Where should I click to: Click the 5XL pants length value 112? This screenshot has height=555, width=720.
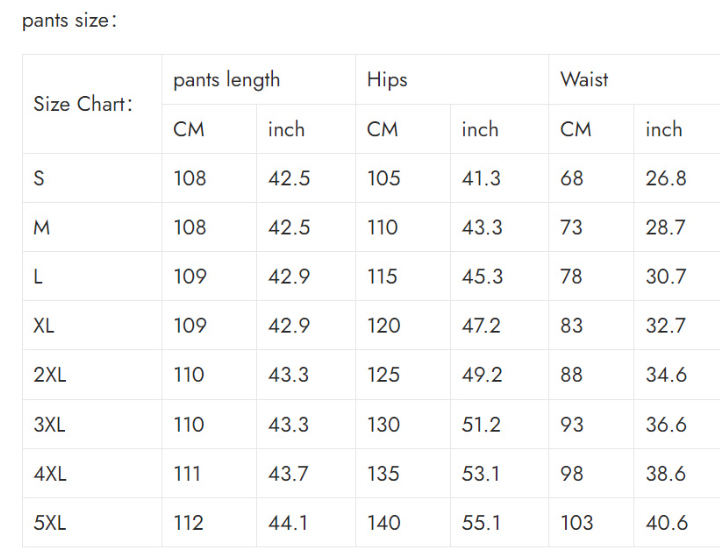(189, 522)
